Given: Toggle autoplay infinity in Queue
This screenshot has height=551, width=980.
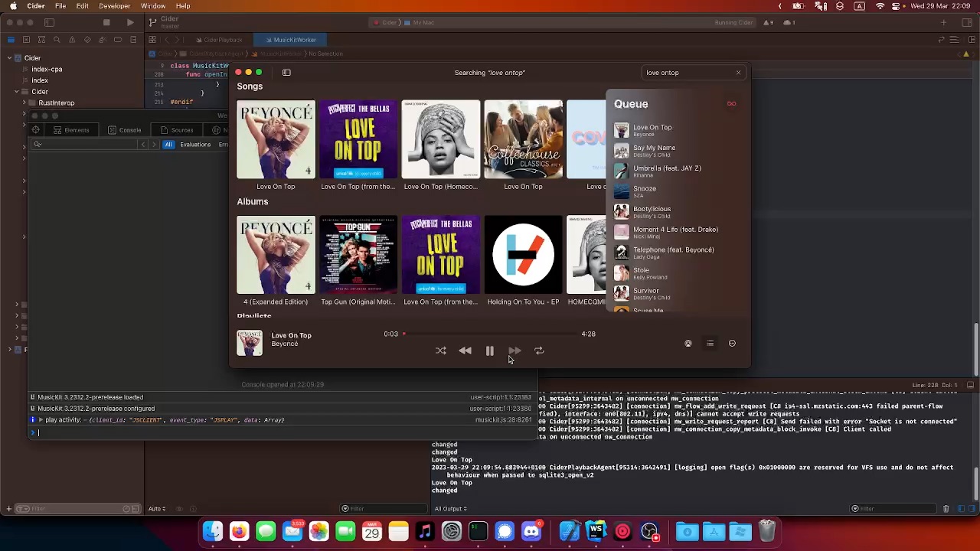Looking at the screenshot, I should click(731, 104).
